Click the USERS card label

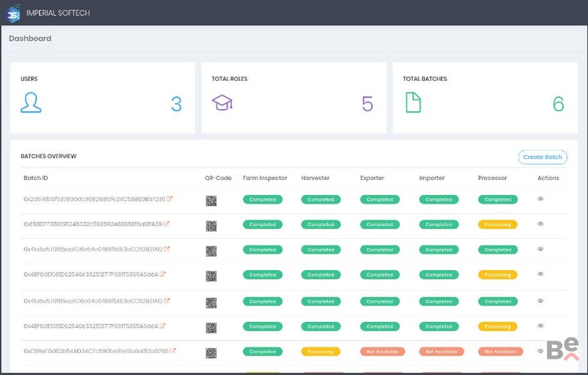point(29,79)
